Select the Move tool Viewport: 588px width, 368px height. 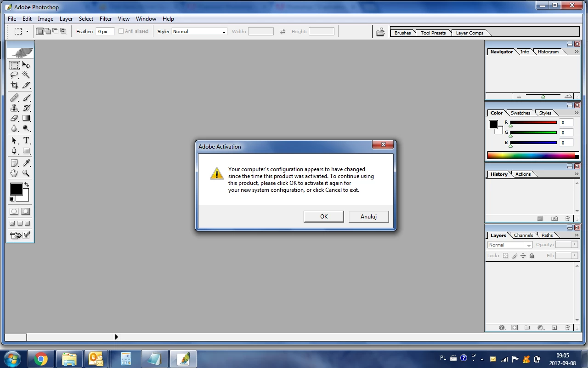tap(26, 65)
